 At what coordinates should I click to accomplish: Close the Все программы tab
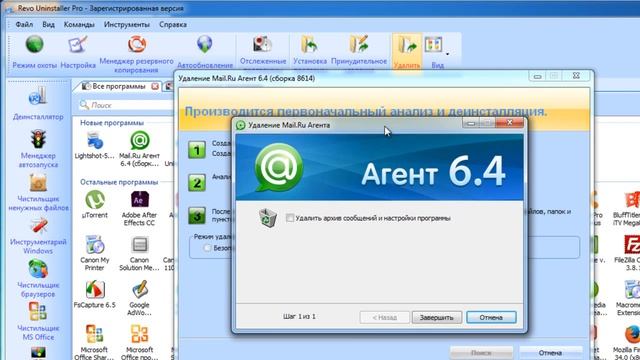click(x=155, y=87)
